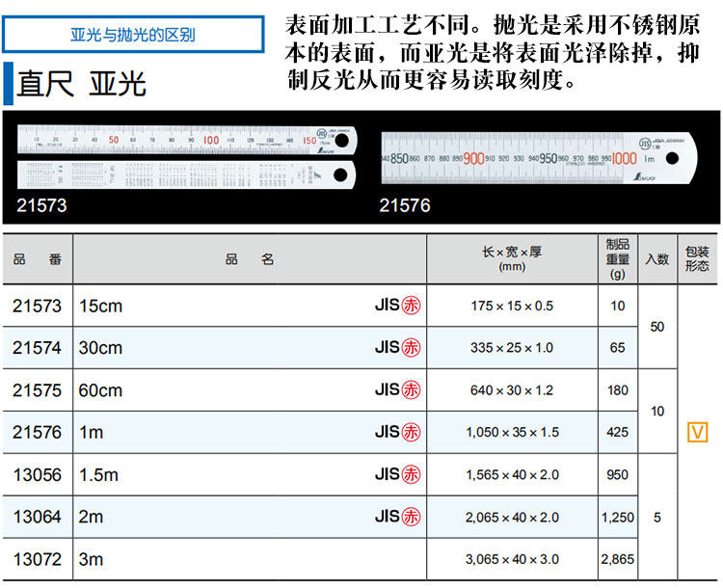Click the 长×宽×厚 column header

coord(512,259)
